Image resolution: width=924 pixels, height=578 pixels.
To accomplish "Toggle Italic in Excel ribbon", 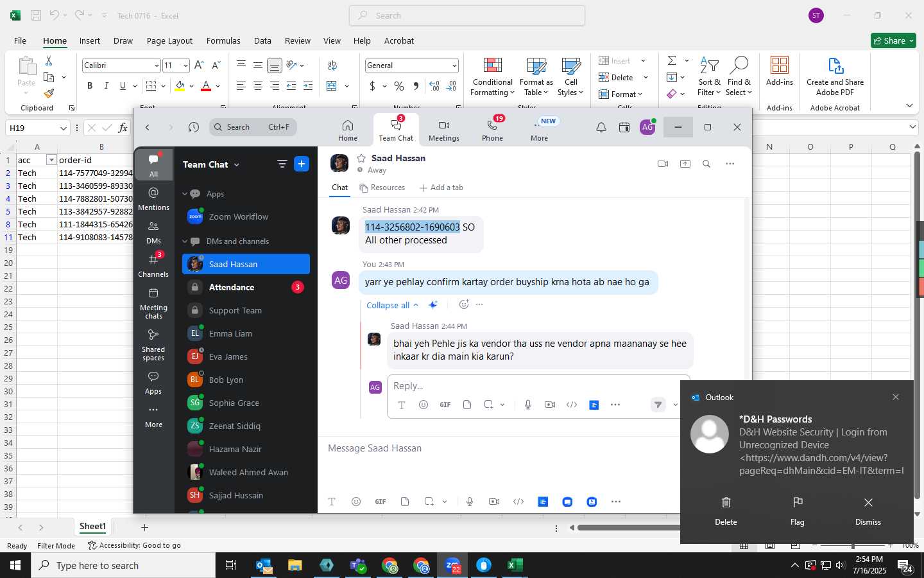I will pos(106,86).
